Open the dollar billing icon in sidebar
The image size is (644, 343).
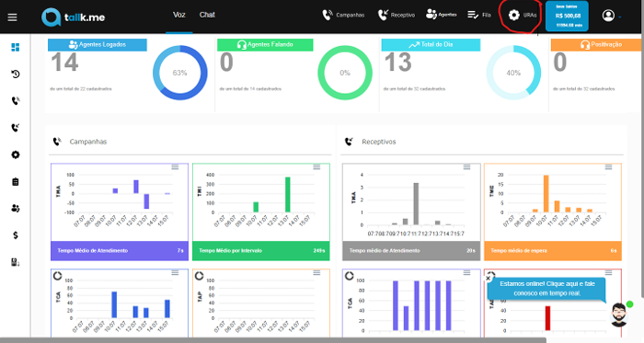point(16,235)
